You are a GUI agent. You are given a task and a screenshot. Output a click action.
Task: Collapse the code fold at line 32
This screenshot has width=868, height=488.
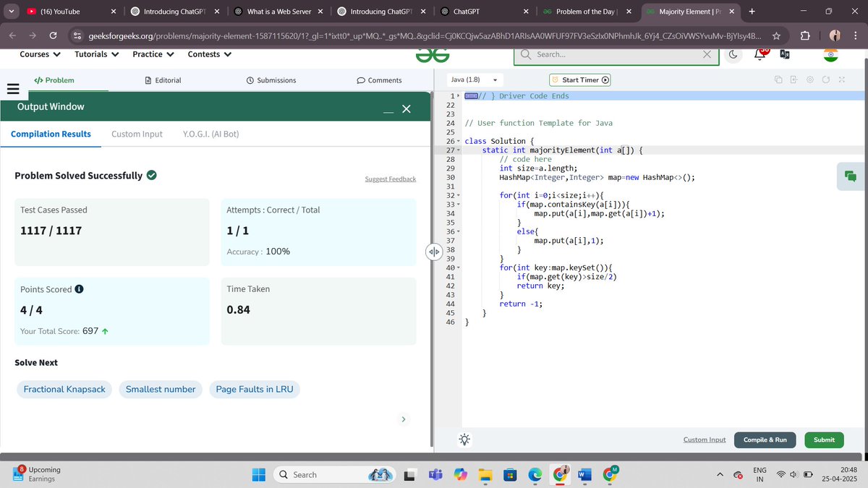tap(459, 195)
